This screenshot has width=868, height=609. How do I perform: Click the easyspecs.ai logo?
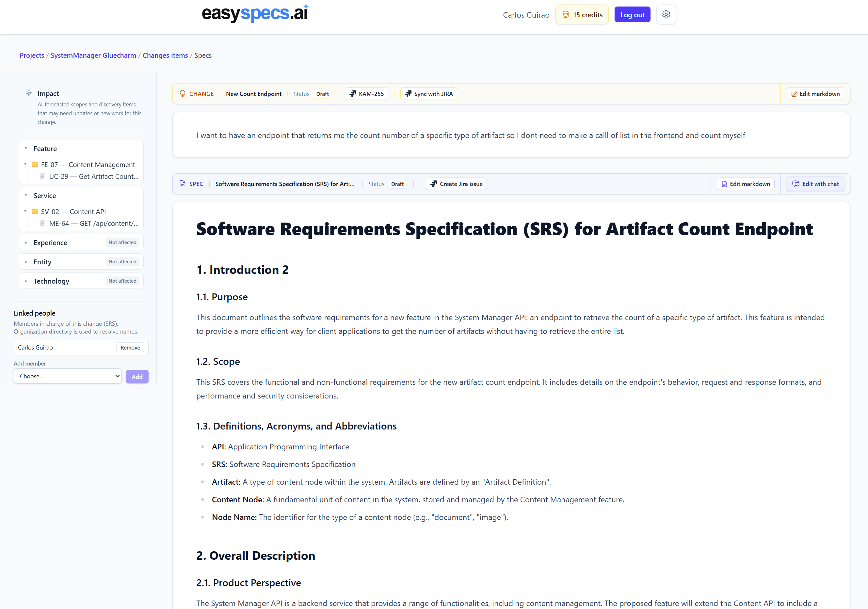255,14
